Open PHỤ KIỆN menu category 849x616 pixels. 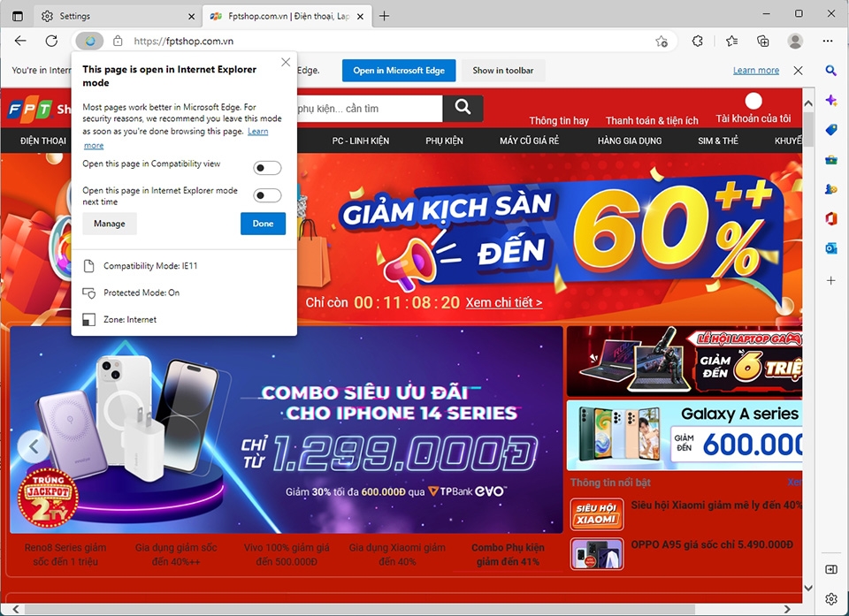click(x=444, y=141)
